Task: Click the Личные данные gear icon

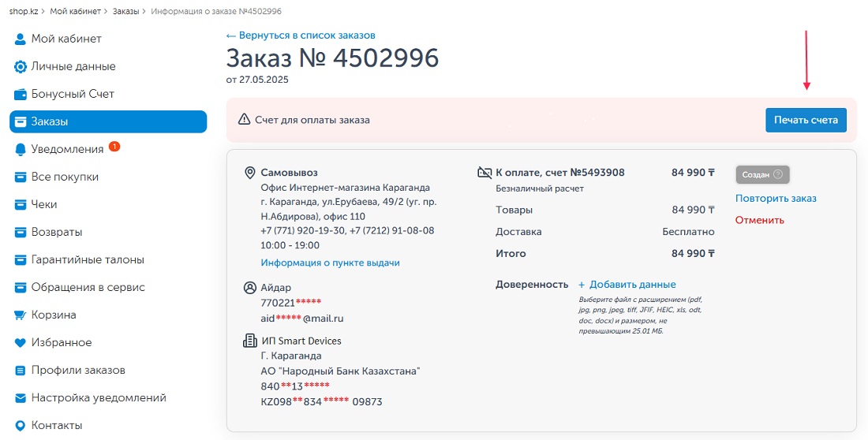Action: [x=21, y=66]
